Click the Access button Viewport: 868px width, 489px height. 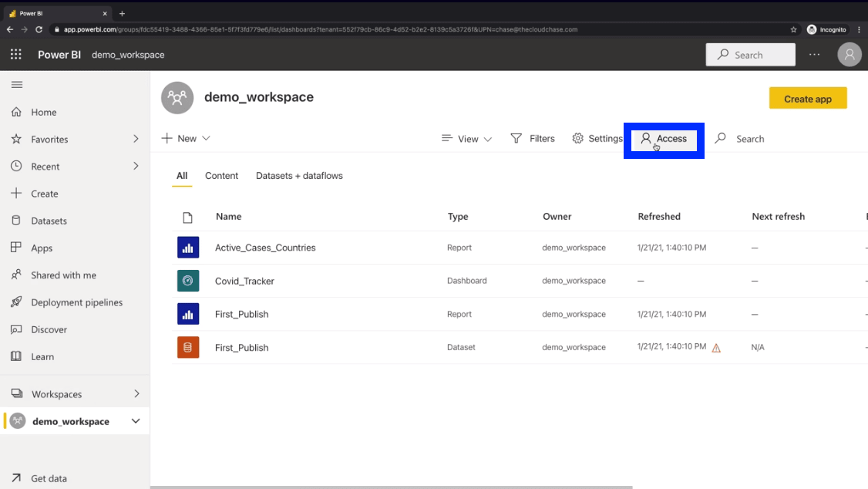click(x=664, y=139)
